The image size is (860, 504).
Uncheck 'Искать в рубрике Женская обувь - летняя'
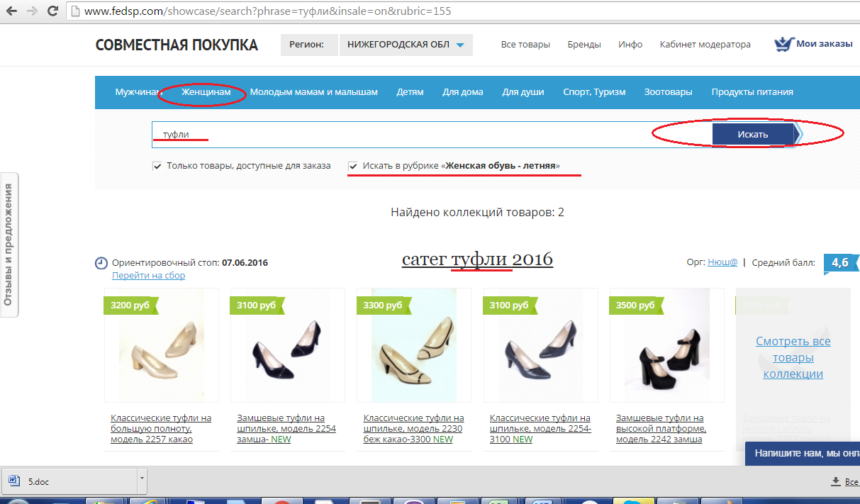(353, 166)
